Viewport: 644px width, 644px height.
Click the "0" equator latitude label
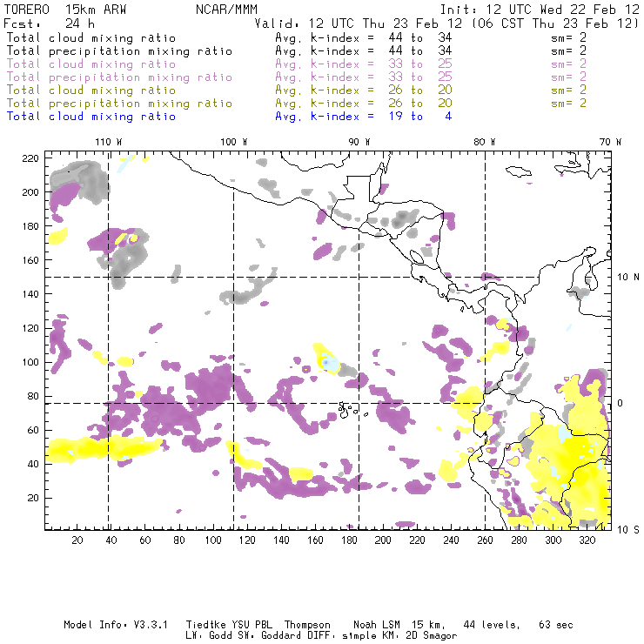click(x=621, y=403)
